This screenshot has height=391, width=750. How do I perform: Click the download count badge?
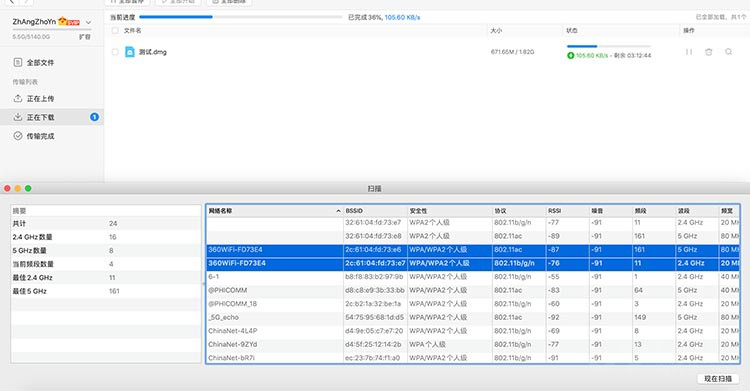(94, 117)
